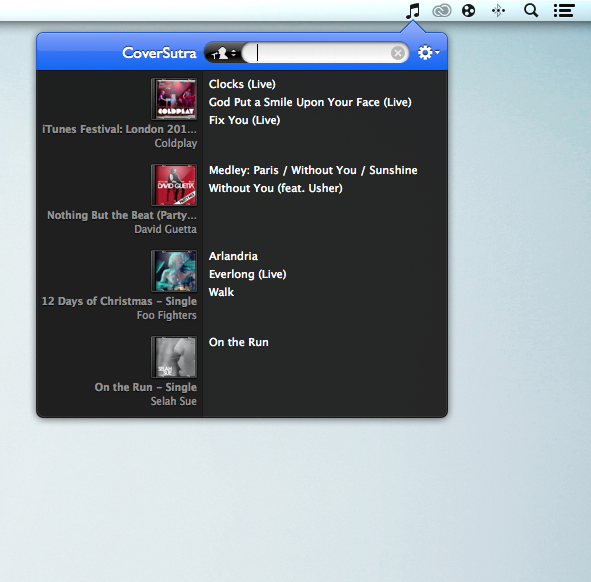Screen dimensions: 591x582
Task: Open the Bluetooth menu bar icon
Action: [x=498, y=11]
